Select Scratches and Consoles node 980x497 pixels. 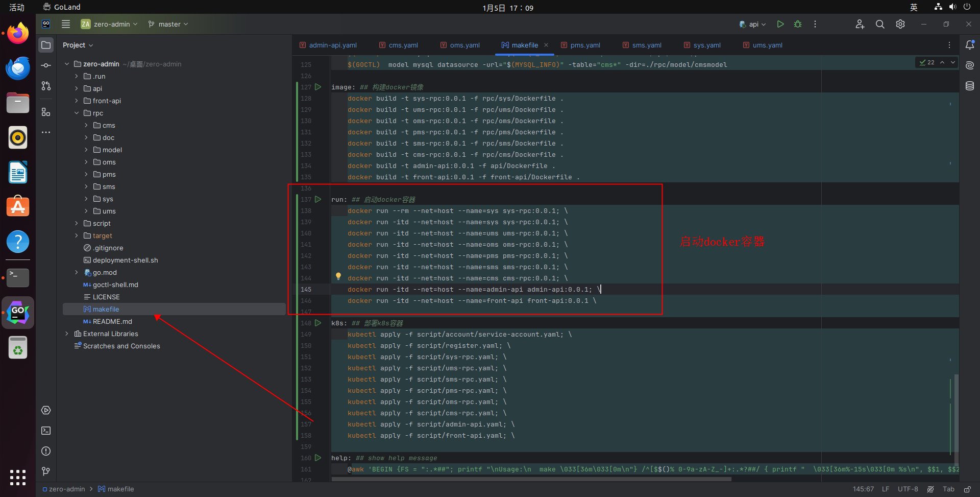(x=121, y=346)
